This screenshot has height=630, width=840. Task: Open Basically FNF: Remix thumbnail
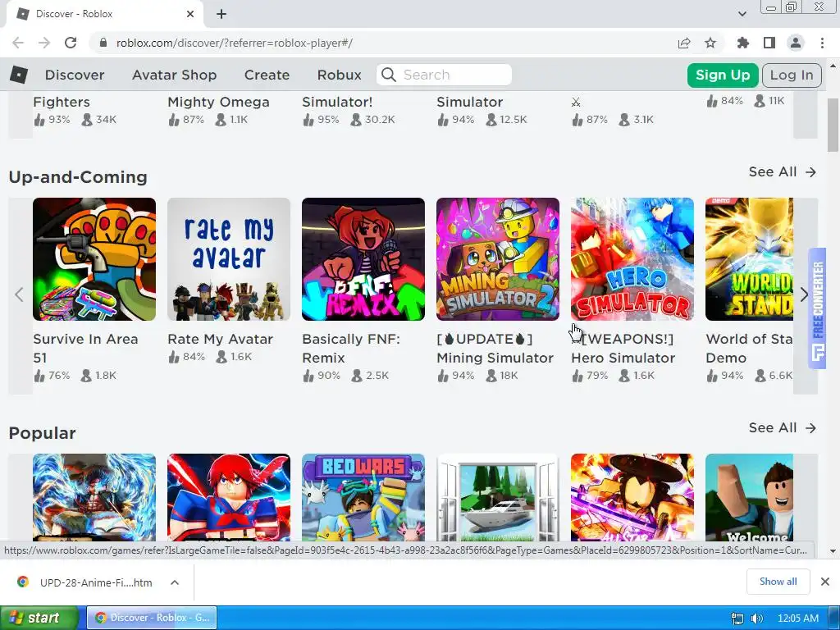363,259
